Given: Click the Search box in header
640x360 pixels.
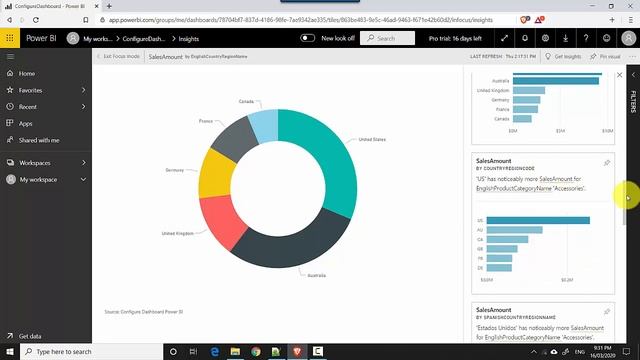Looking at the screenshot, I should (387, 38).
